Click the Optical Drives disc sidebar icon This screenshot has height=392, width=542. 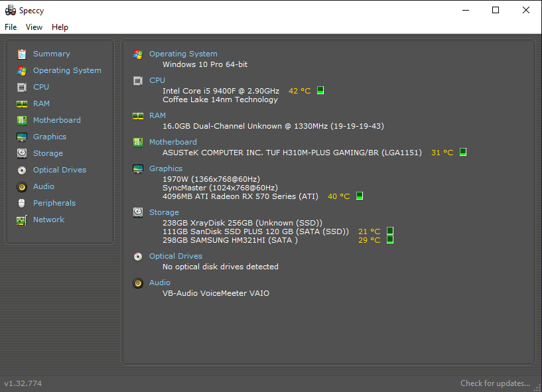[22, 170]
